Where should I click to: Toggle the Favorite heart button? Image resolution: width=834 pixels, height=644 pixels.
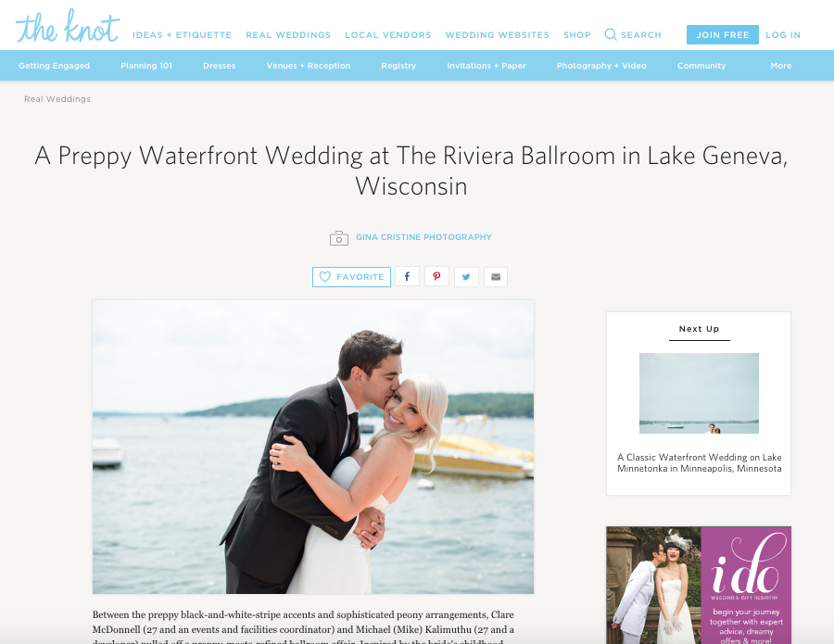(x=351, y=276)
